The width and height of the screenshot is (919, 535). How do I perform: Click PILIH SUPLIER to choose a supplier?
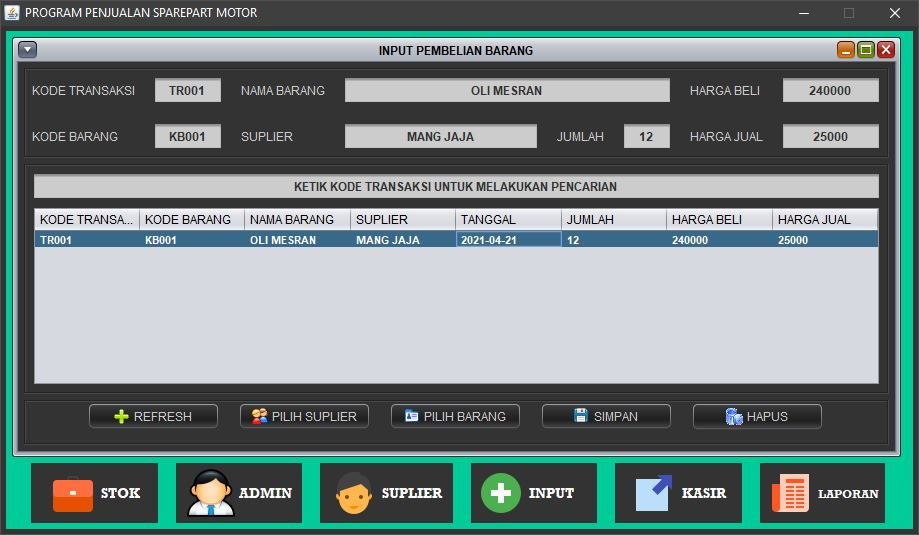tap(304, 416)
